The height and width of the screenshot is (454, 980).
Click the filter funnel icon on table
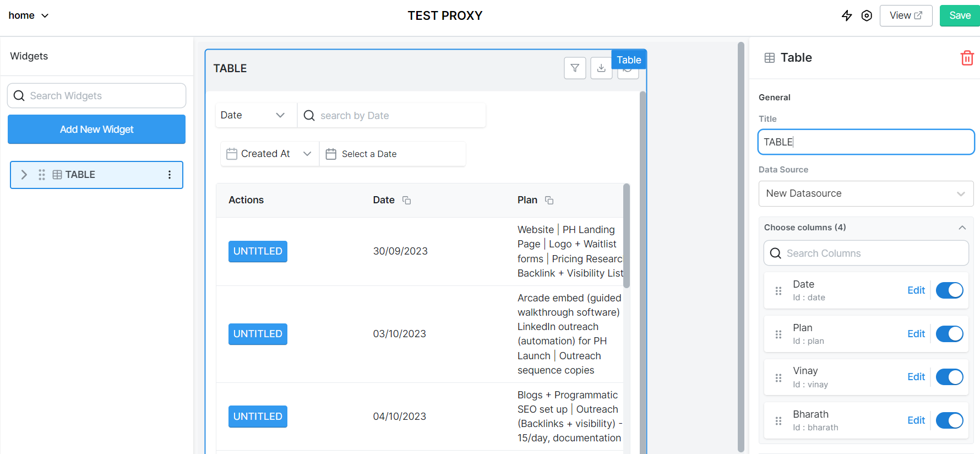(575, 68)
